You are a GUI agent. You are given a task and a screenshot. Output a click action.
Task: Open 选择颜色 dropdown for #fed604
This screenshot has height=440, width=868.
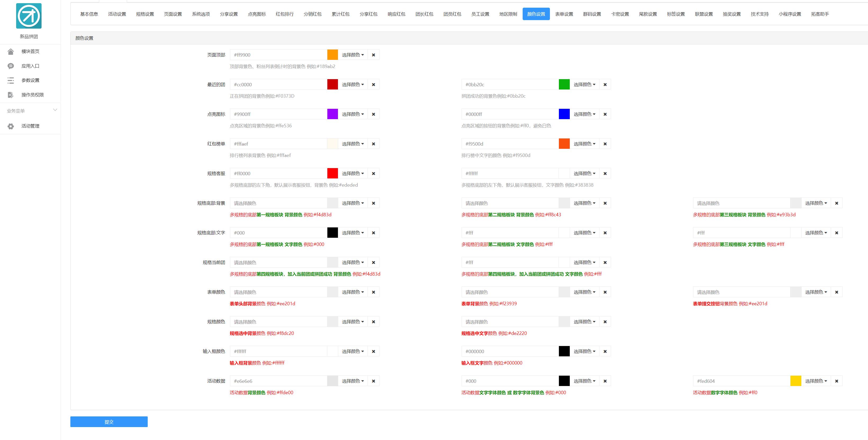click(x=816, y=381)
